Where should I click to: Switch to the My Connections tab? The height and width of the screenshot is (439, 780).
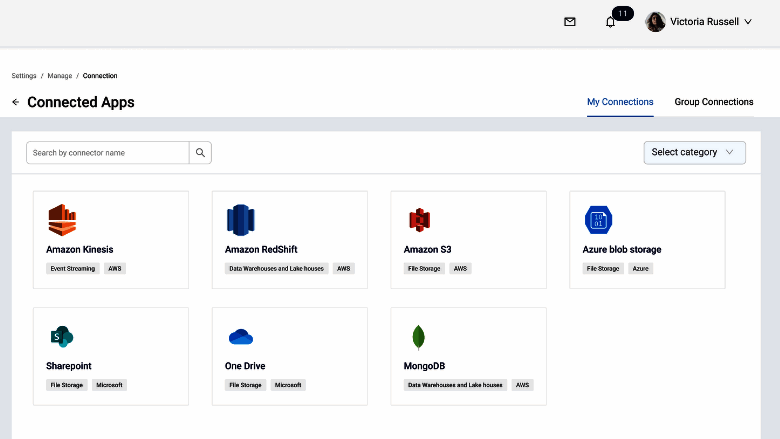[x=620, y=102]
